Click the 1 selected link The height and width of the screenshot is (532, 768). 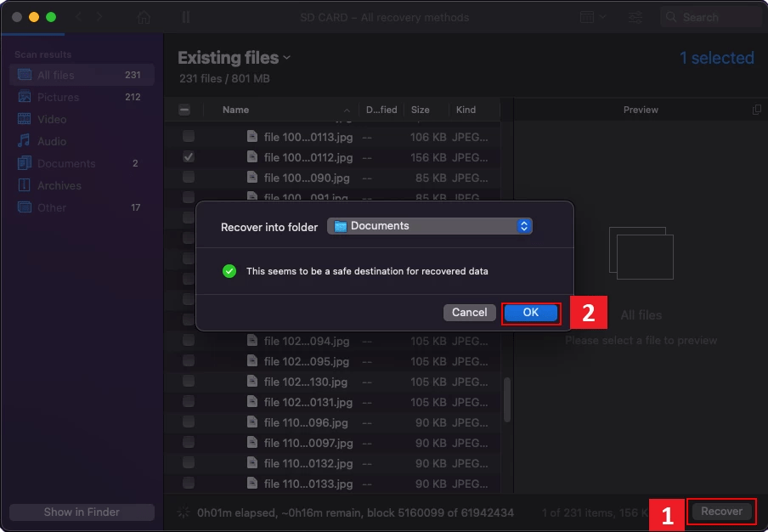coord(716,58)
